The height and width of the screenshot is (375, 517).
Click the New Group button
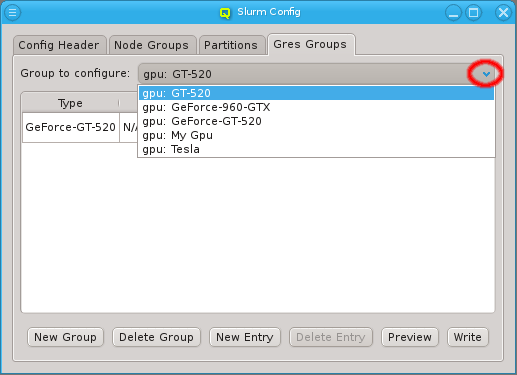pos(65,337)
